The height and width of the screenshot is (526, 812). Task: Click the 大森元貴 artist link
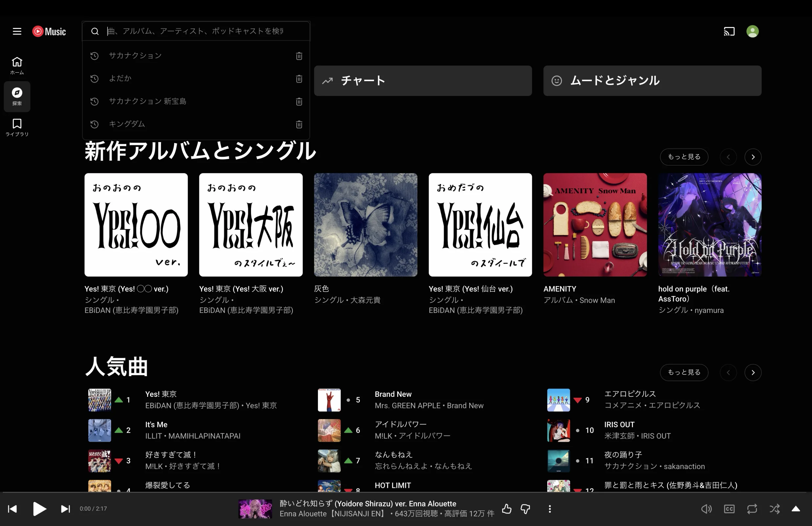click(x=365, y=300)
